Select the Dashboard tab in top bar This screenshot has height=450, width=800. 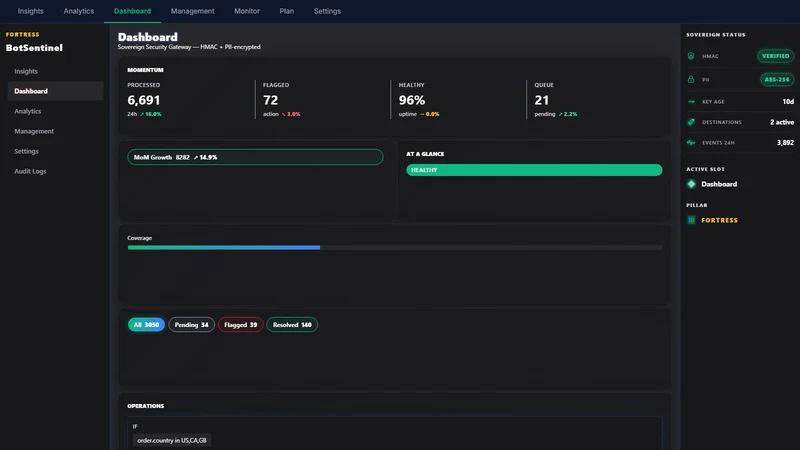point(132,11)
